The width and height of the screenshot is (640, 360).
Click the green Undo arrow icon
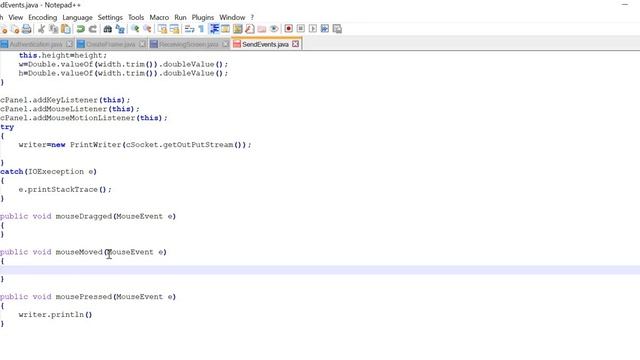point(80,29)
